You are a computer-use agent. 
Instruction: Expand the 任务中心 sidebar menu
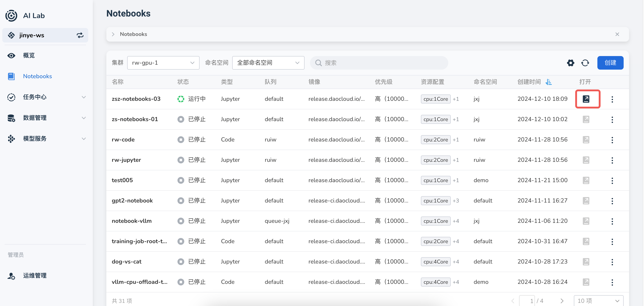46,97
